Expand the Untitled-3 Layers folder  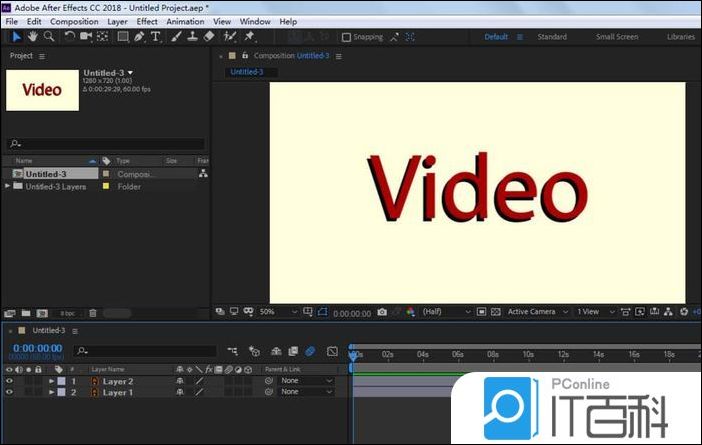point(8,186)
